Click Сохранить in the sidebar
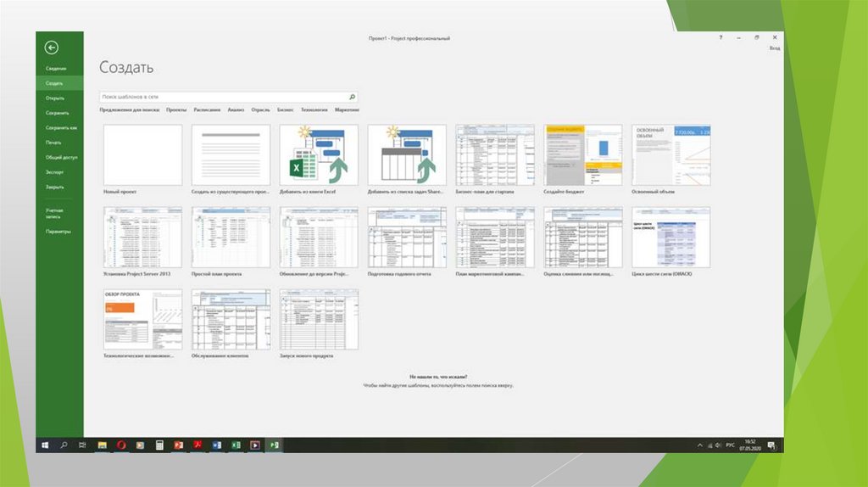The image size is (868, 487). 57,113
